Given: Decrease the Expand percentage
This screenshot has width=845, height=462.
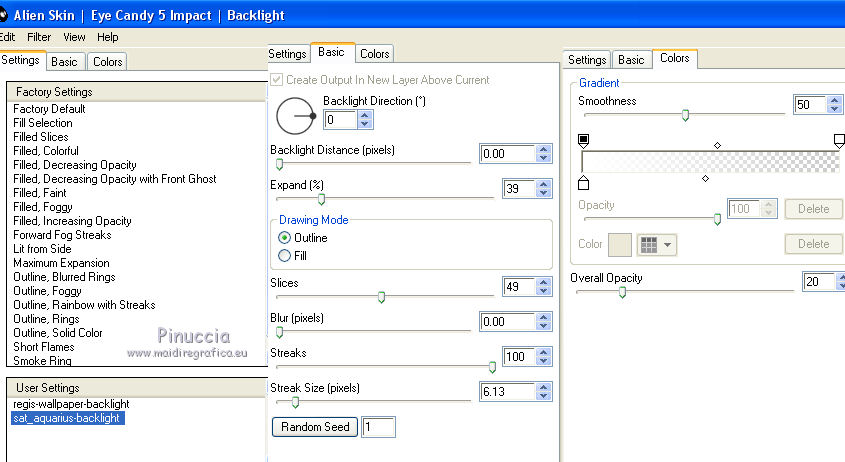Looking at the screenshot, I should pyautogui.click(x=544, y=193).
